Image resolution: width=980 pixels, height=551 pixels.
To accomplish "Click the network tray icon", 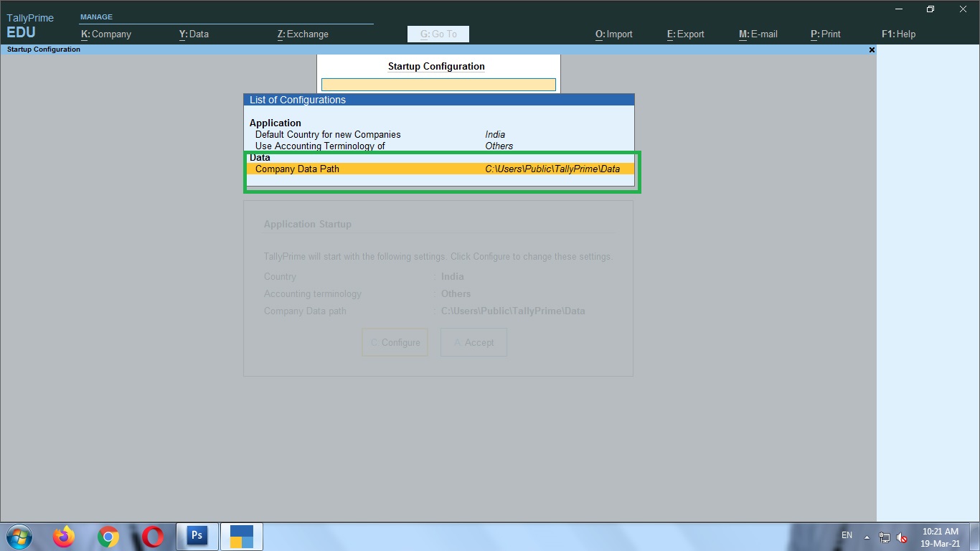I will (x=885, y=537).
